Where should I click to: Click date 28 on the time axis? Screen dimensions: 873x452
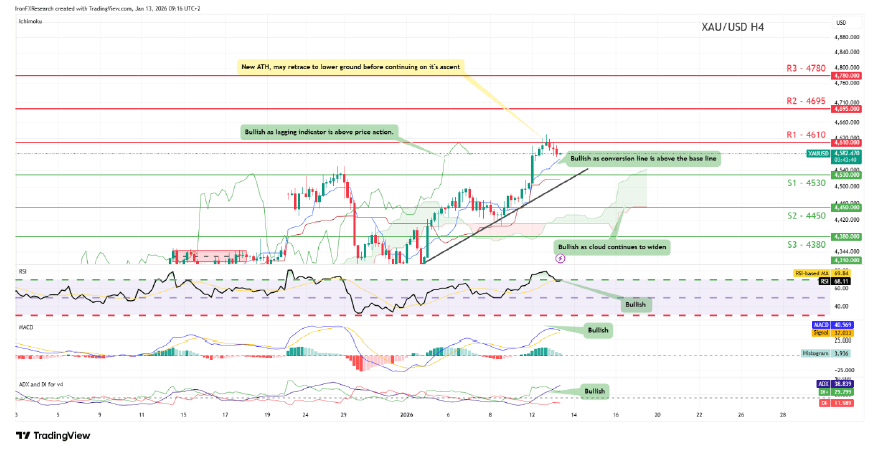783,415
